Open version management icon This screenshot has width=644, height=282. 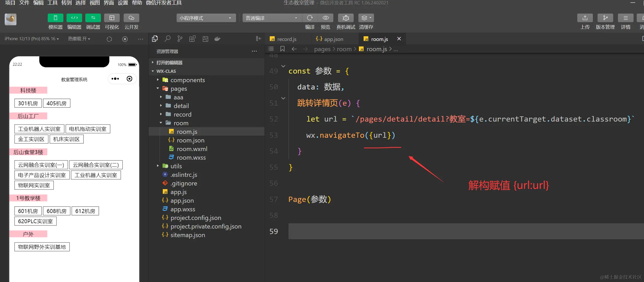coord(605,18)
